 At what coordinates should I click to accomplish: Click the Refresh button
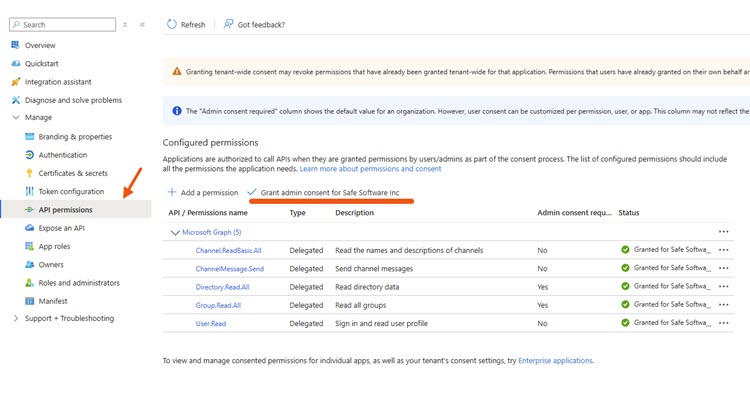(186, 24)
